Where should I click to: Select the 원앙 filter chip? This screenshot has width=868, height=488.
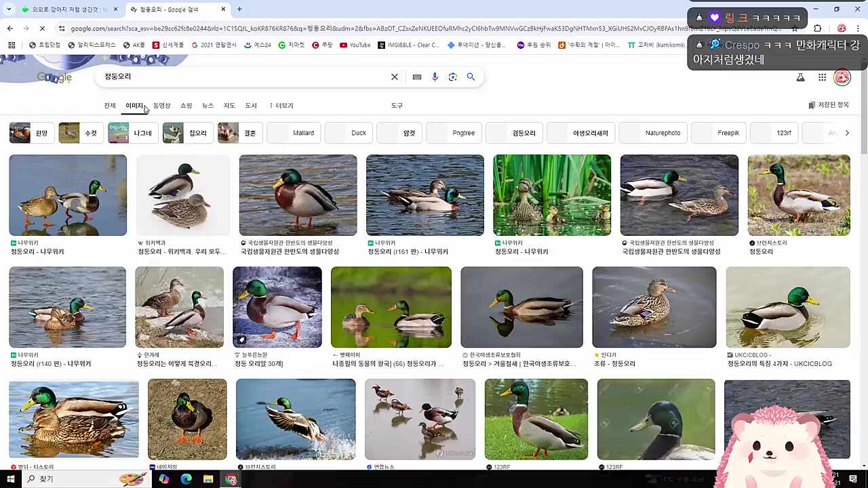[x=31, y=133]
